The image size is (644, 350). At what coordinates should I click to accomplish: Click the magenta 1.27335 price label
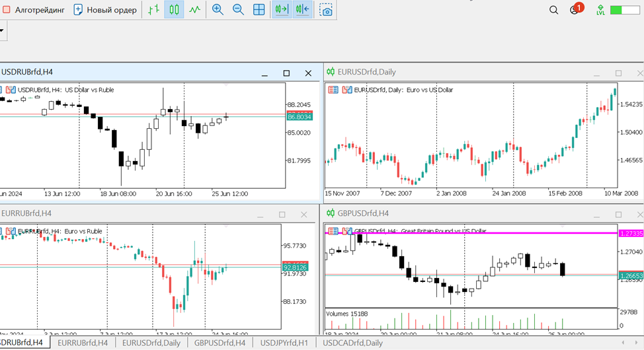[631, 233]
